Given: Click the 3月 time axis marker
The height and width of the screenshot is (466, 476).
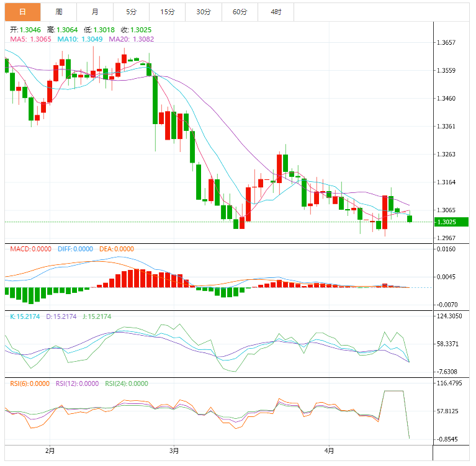Looking at the screenshot, I should coord(174,451).
